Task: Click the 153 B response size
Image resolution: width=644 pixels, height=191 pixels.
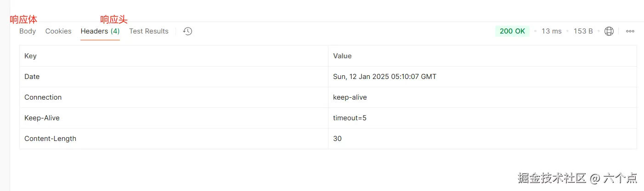Action: [x=583, y=31]
